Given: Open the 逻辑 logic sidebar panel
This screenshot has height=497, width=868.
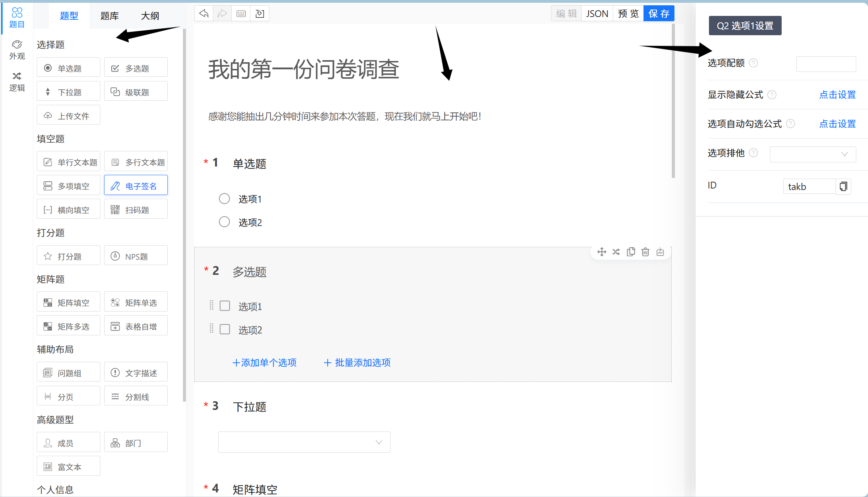Looking at the screenshot, I should click(x=17, y=82).
